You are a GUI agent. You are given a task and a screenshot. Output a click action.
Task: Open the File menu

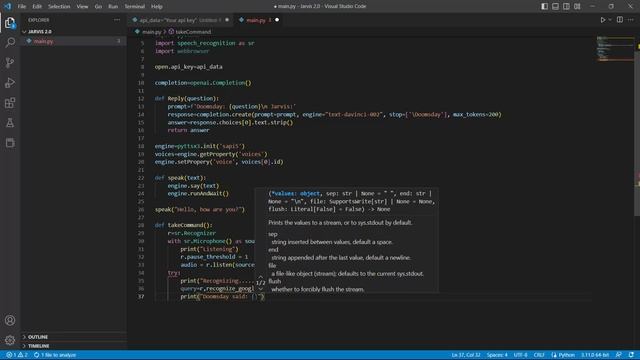point(22,6)
